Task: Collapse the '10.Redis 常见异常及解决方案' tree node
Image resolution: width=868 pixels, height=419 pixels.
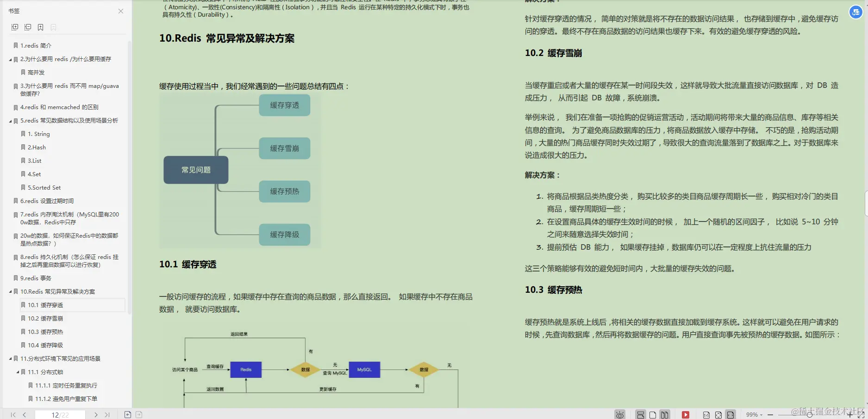Action: tap(12, 291)
